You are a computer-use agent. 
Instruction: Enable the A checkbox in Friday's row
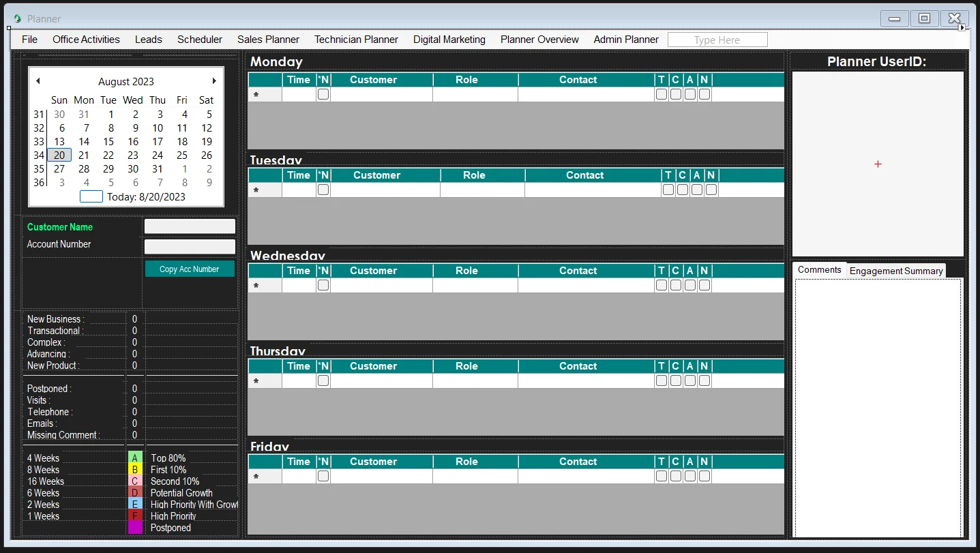pos(690,476)
